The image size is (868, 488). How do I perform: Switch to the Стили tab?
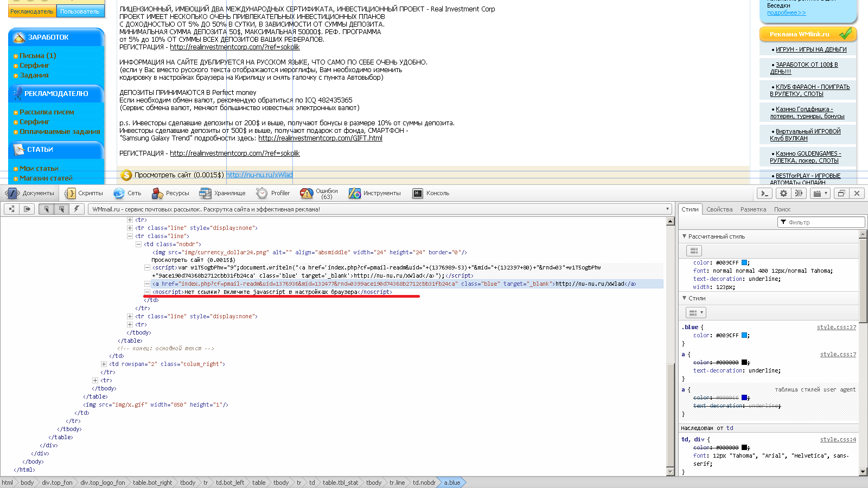(x=690, y=209)
